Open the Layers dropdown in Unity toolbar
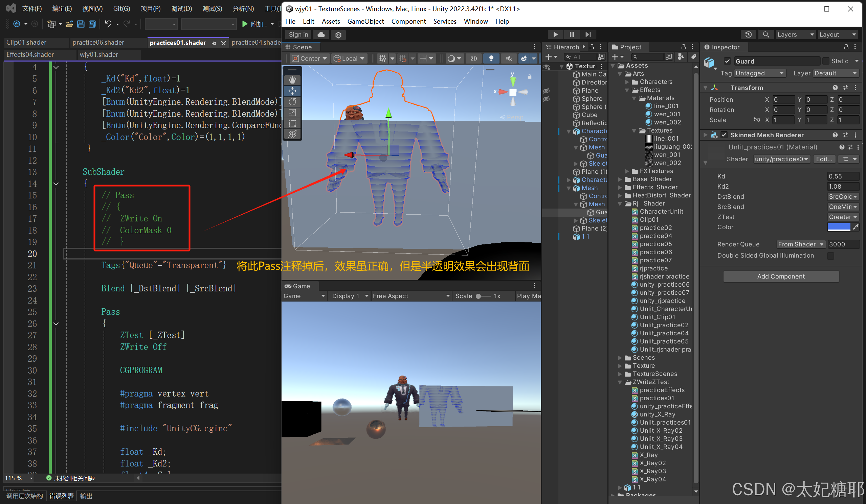This screenshot has width=866, height=504. (795, 34)
